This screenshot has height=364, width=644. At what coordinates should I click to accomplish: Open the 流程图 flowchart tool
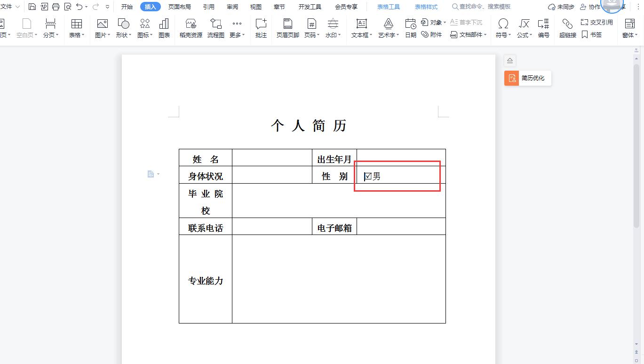[215, 28]
